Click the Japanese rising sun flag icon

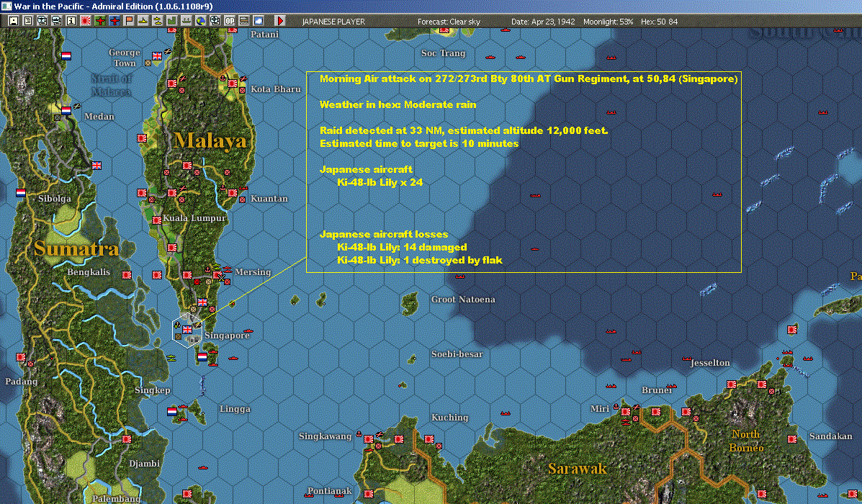86,21
